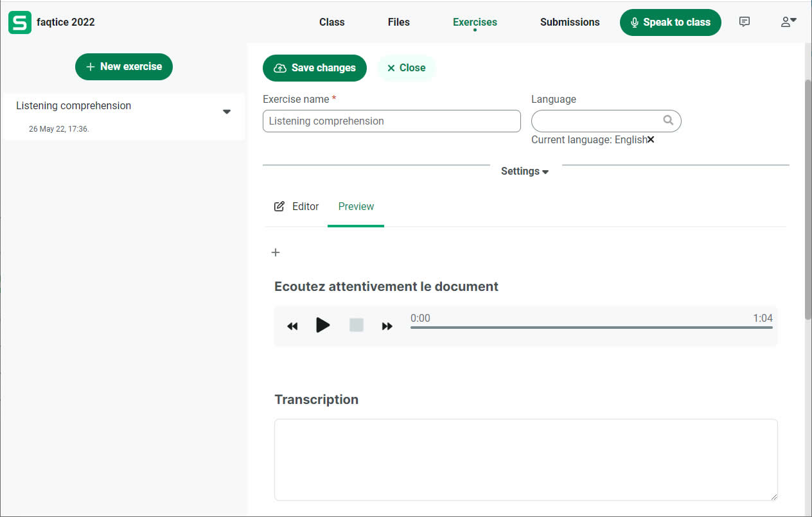
Task: Open the user account menu
Action: pyautogui.click(x=788, y=22)
